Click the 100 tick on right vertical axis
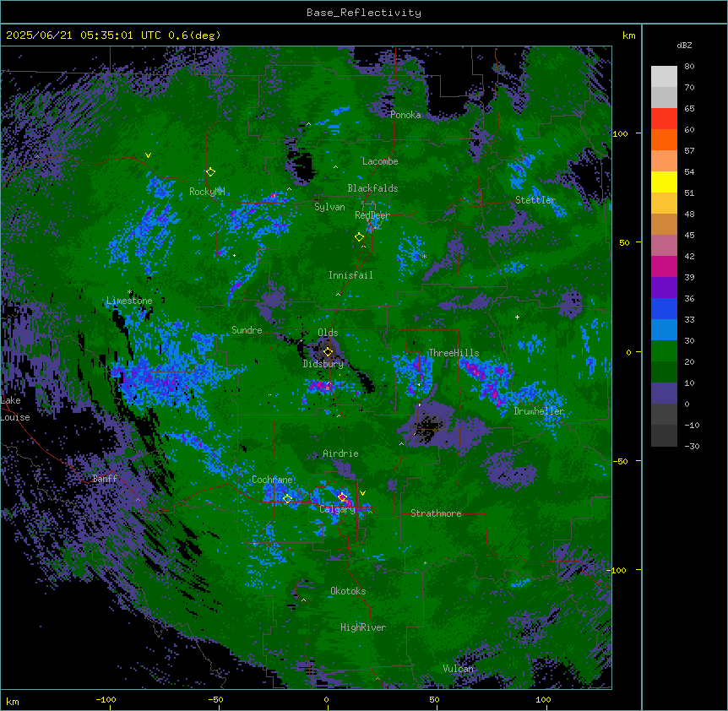728x711 pixels. click(x=620, y=133)
